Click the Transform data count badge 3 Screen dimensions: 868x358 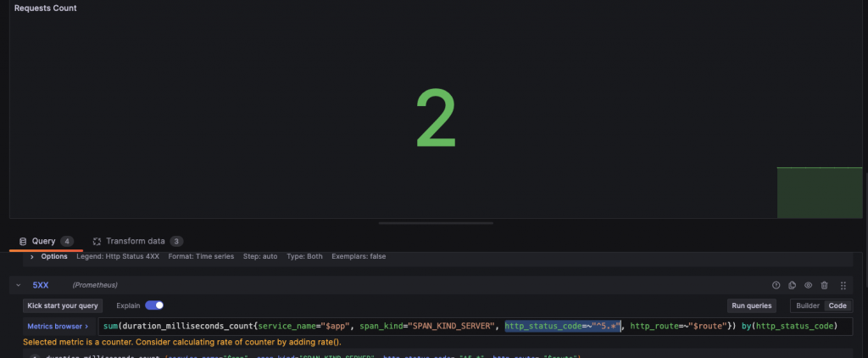point(176,241)
